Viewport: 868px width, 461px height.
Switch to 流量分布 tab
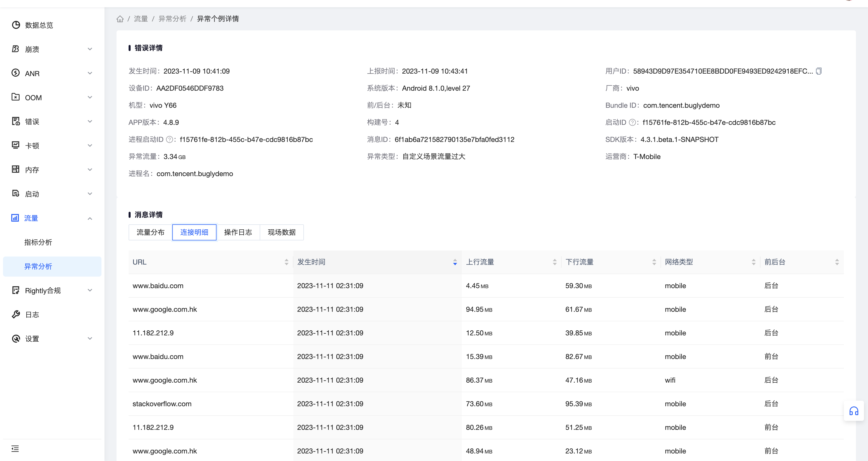(x=150, y=232)
